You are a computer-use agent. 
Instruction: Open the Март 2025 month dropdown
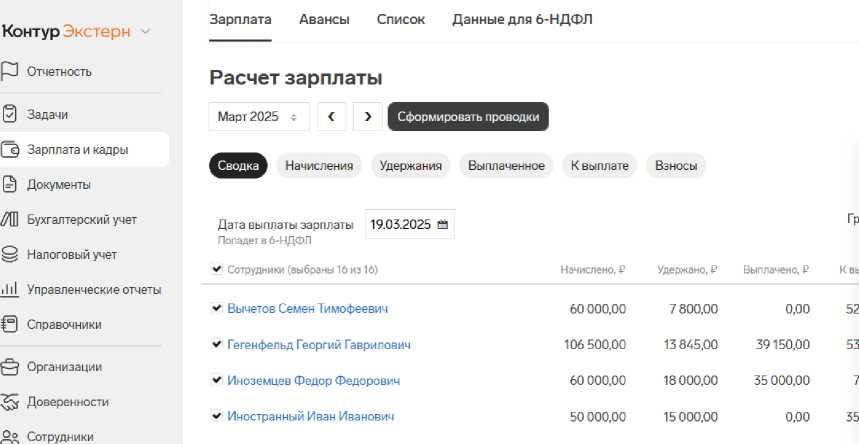(x=258, y=117)
